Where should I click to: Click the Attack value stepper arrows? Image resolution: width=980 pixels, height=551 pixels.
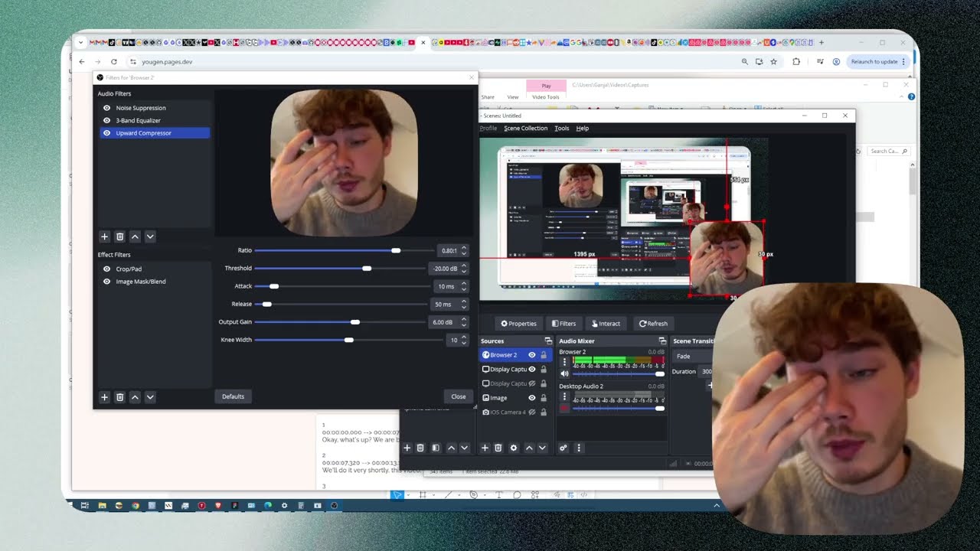point(464,286)
